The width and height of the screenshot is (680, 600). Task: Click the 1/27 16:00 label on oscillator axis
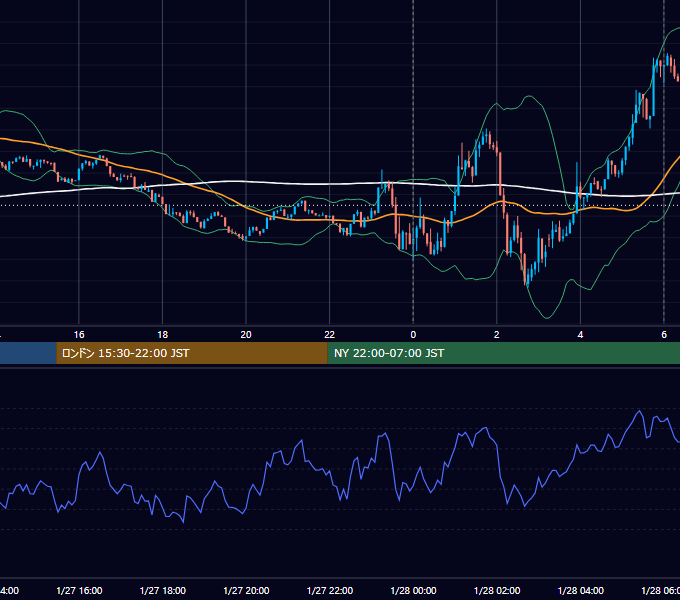[x=79, y=590]
